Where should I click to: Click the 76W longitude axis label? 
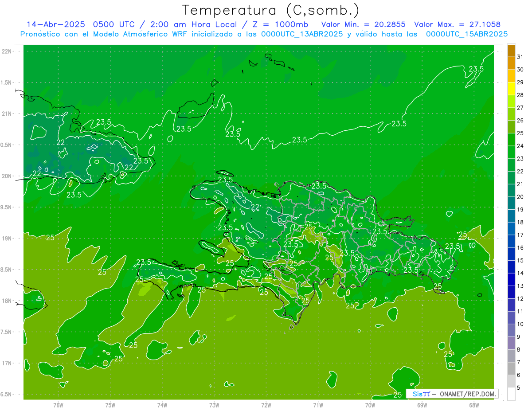click(x=58, y=405)
